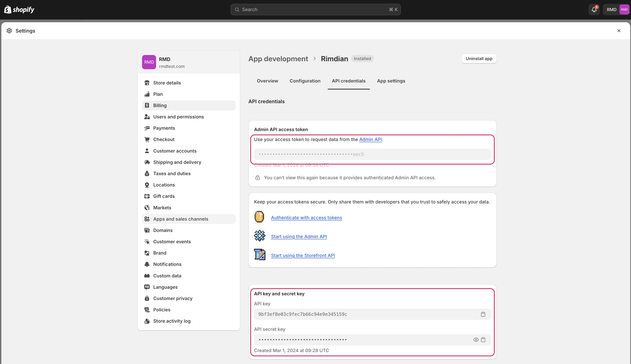Image resolution: width=631 pixels, height=364 pixels.
Task: Click the Shipping and delivery truck icon
Action: coord(147,162)
